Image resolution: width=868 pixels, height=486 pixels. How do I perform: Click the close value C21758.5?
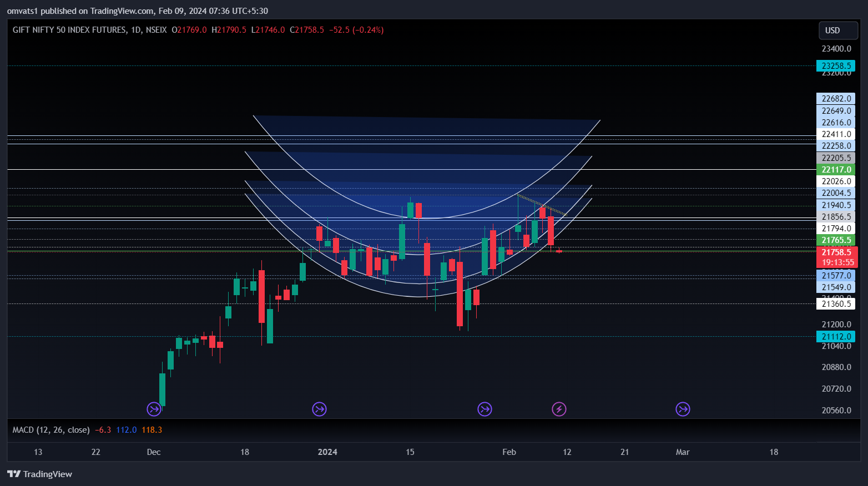click(307, 30)
